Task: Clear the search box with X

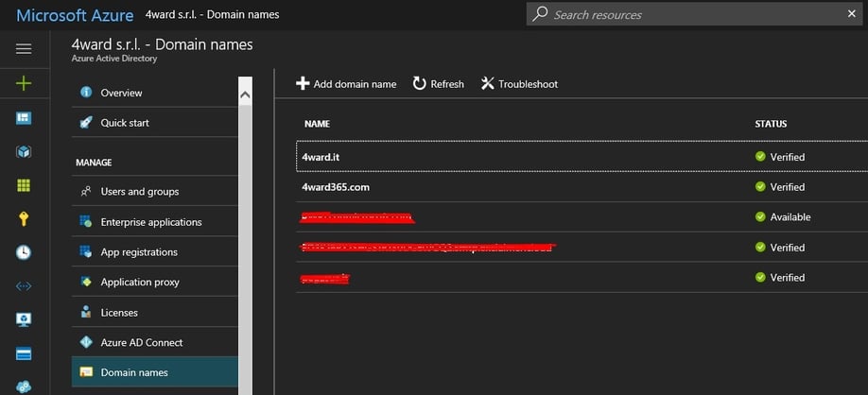Action: coord(851,14)
